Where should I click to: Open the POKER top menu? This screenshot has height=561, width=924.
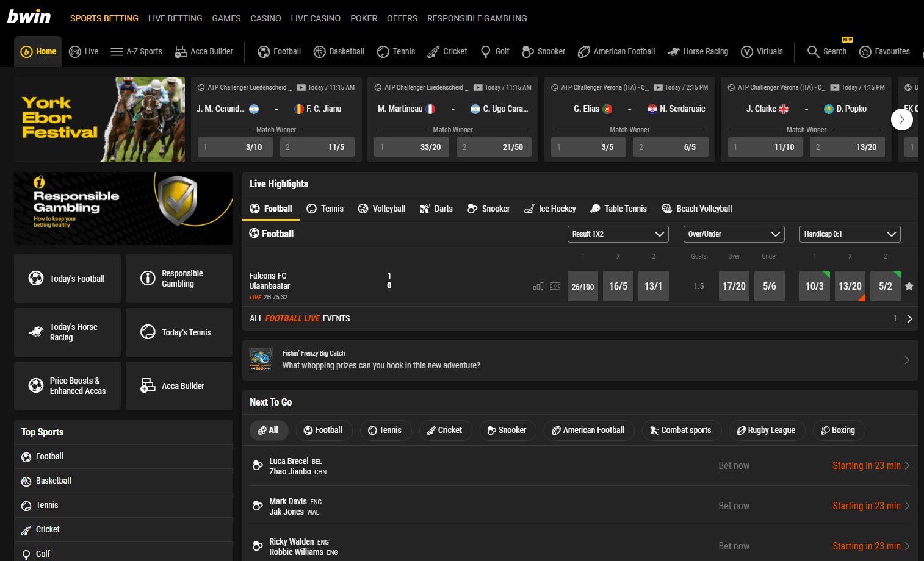pyautogui.click(x=364, y=18)
